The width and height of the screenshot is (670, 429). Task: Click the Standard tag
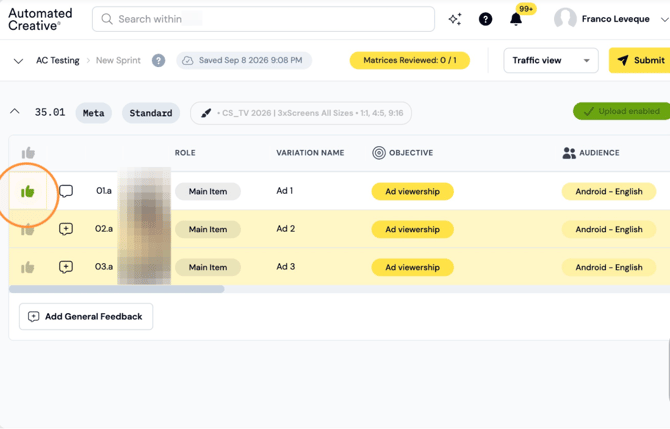(x=151, y=113)
